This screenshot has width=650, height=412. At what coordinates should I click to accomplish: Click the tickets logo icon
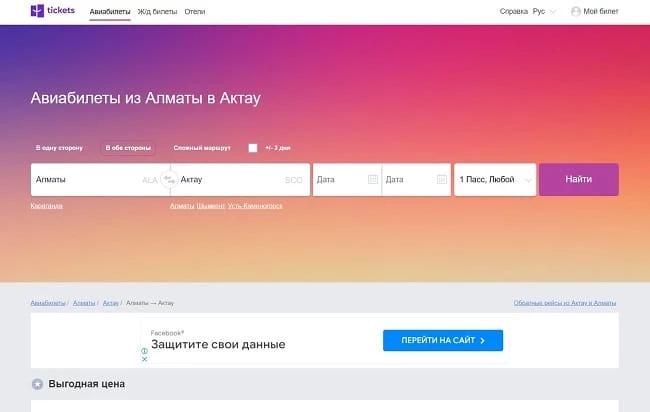[37, 11]
